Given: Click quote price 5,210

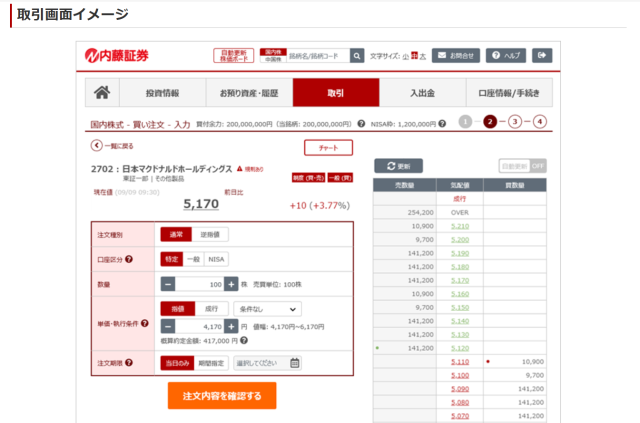Looking at the screenshot, I should (460, 226).
